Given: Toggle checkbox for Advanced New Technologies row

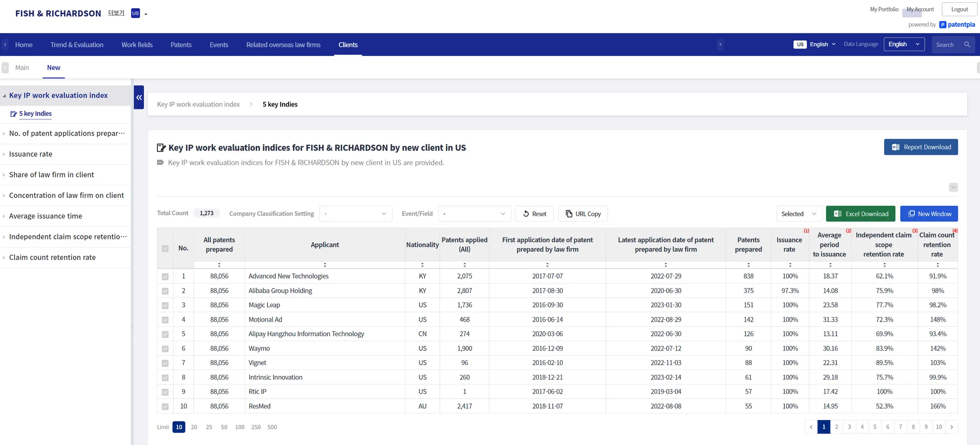Looking at the screenshot, I should (x=165, y=277).
